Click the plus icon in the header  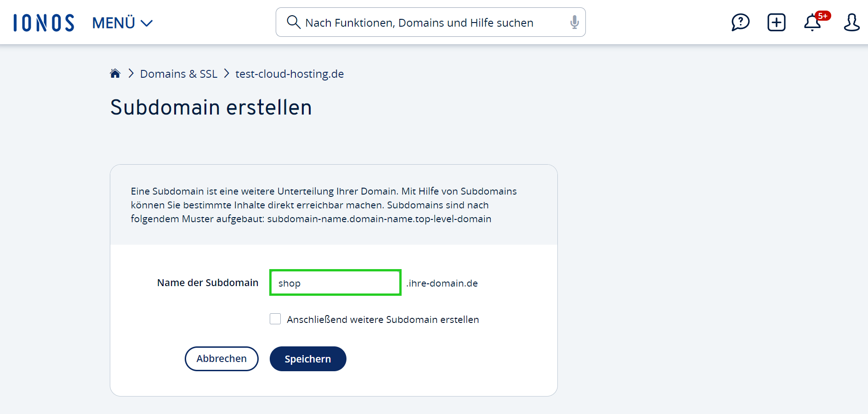point(776,22)
